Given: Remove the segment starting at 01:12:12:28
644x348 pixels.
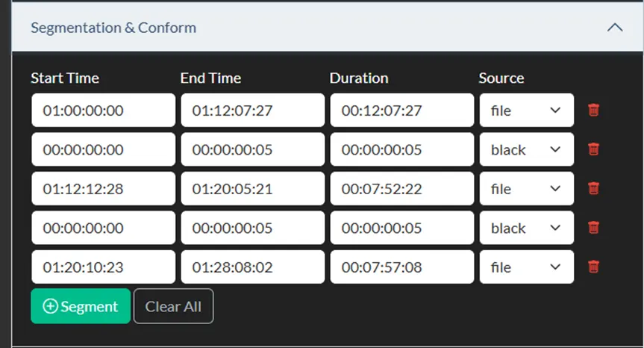Looking at the screenshot, I should tap(594, 188).
